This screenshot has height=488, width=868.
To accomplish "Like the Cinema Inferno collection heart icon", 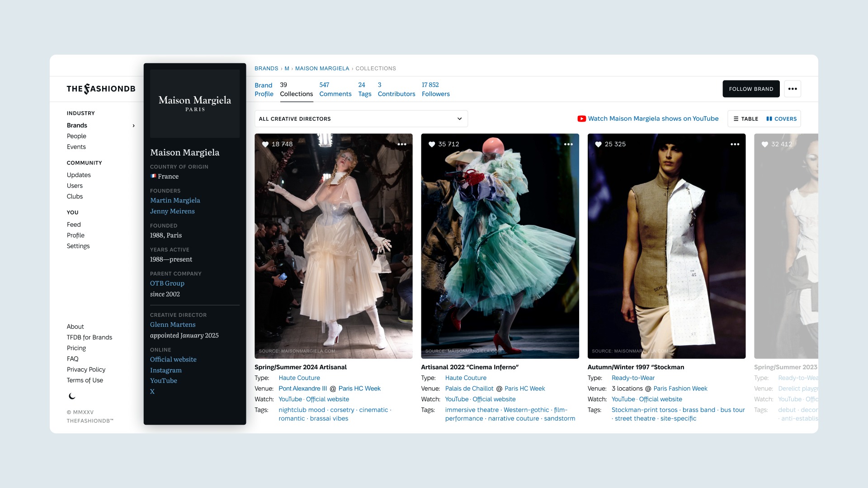I will pyautogui.click(x=432, y=144).
